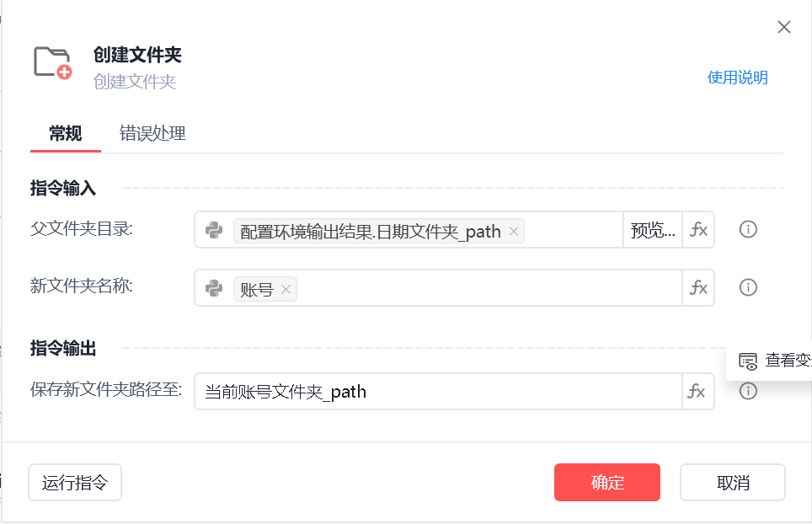Click the 当前账号文件夹_path input field
The height and width of the screenshot is (524, 812).
(438, 392)
